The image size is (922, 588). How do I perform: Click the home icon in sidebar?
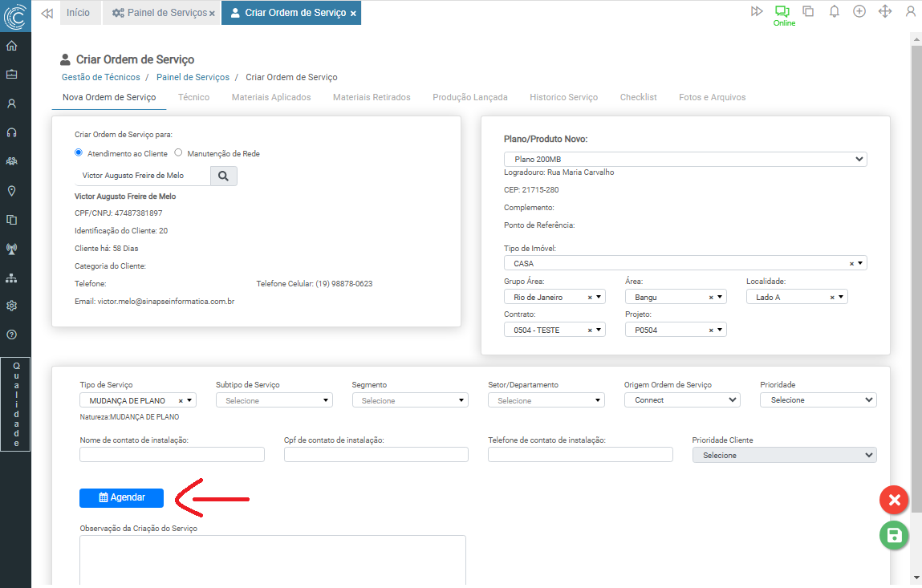[12, 46]
